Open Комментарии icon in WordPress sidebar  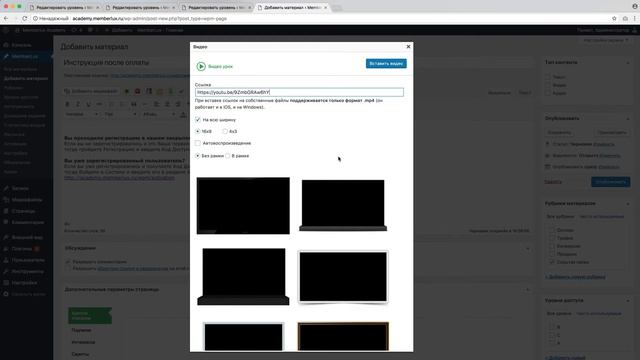6,222
